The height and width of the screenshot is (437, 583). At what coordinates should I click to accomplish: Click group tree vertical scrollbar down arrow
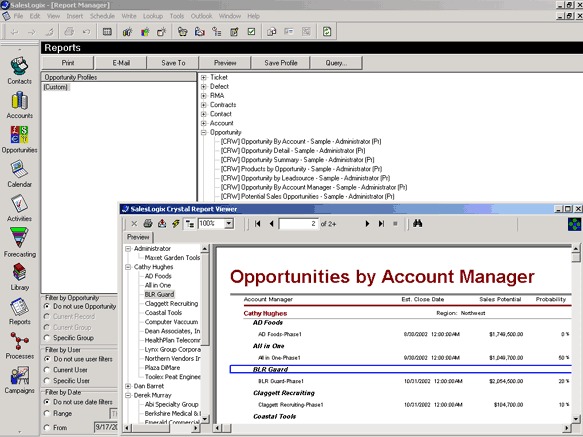(205, 419)
